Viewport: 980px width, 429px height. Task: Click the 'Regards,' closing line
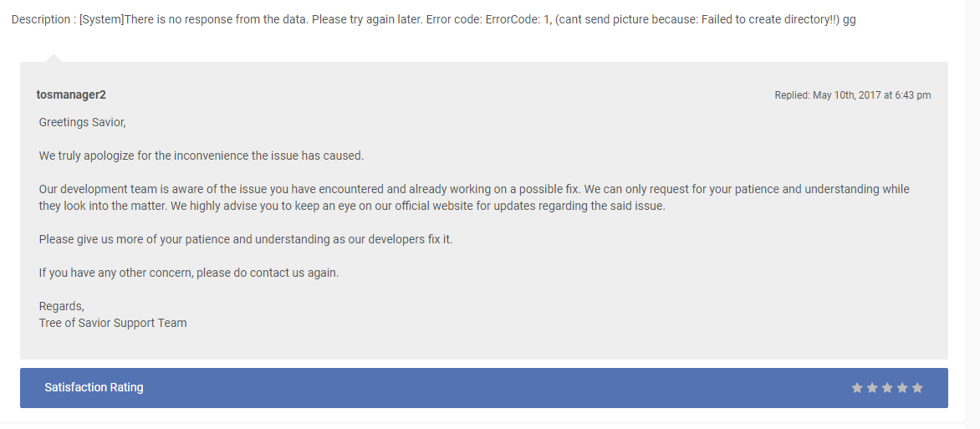61,306
